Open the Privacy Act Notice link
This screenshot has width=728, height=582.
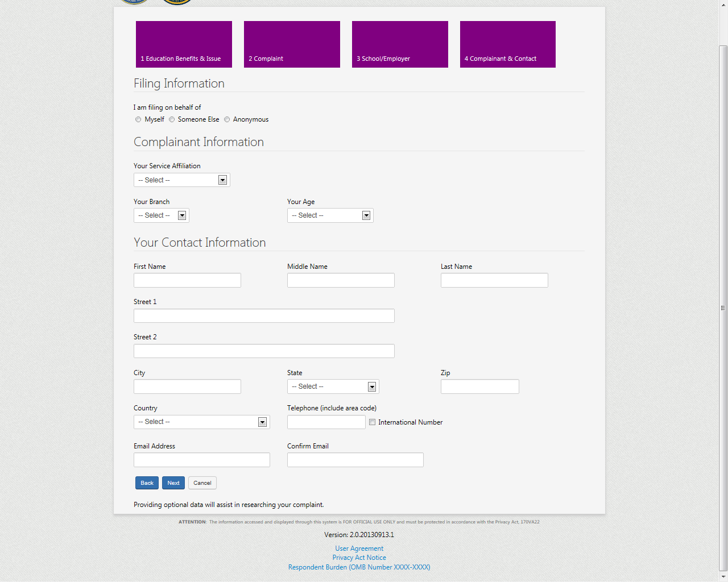coord(359,558)
